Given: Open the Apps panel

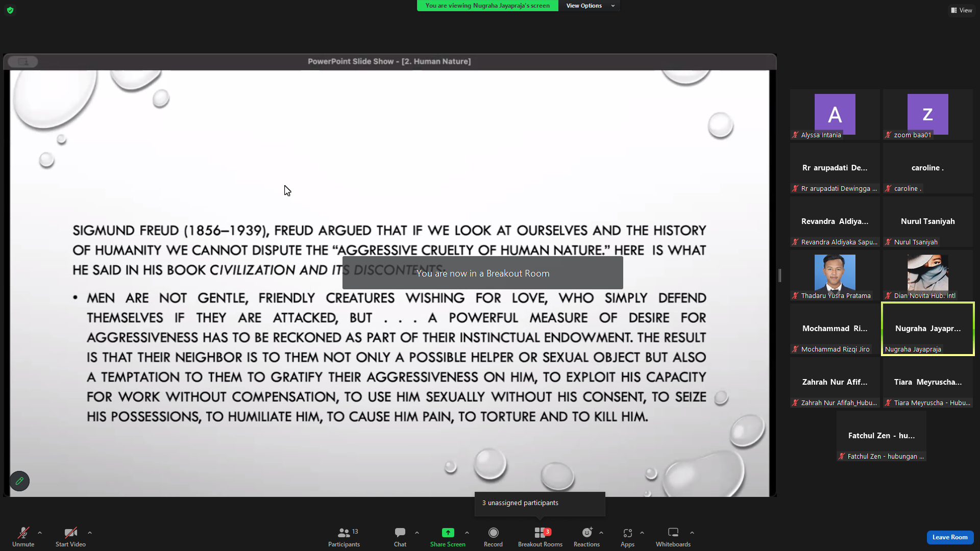Looking at the screenshot, I should pyautogui.click(x=627, y=537).
